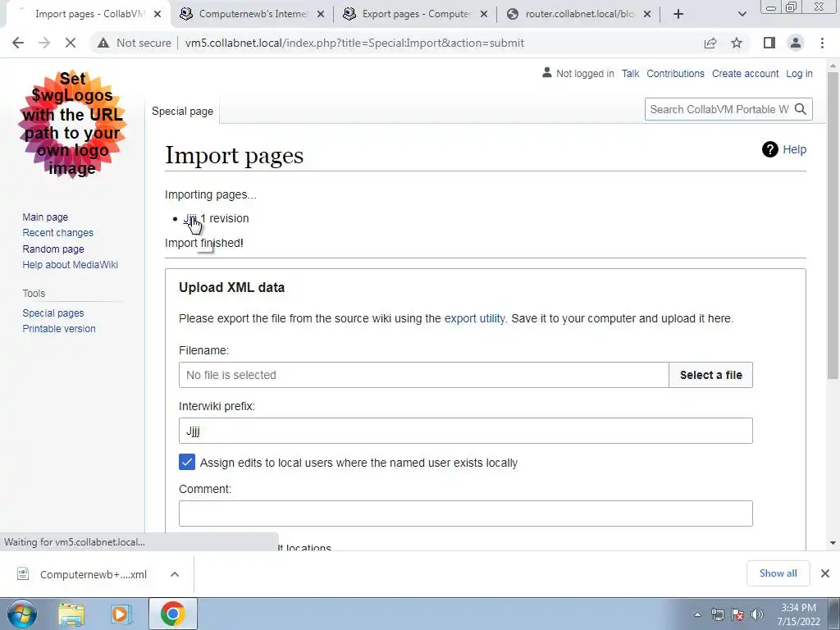Click the Chrome taskbar icon
The image size is (840, 630).
[x=172, y=614]
